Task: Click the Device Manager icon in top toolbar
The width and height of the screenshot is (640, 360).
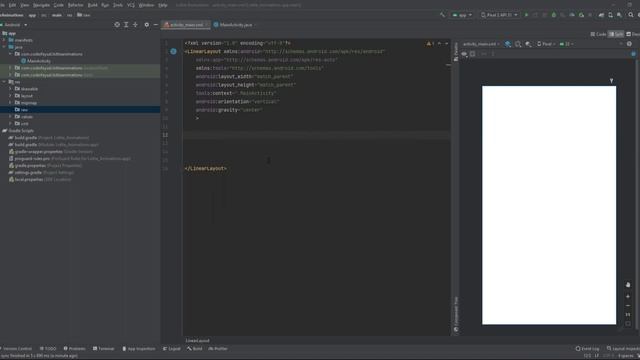Action: pos(610,15)
